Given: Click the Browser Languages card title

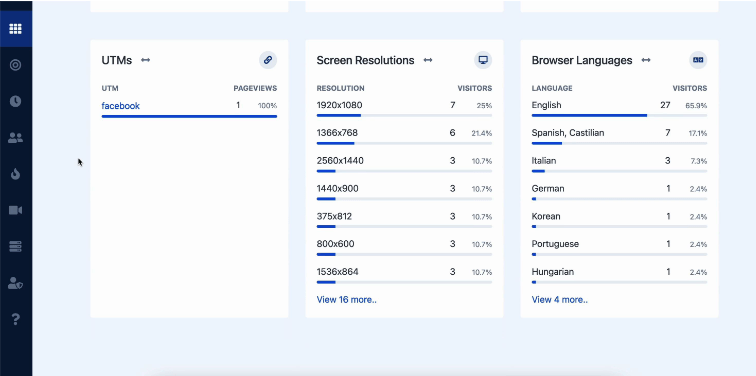Looking at the screenshot, I should click(x=582, y=60).
